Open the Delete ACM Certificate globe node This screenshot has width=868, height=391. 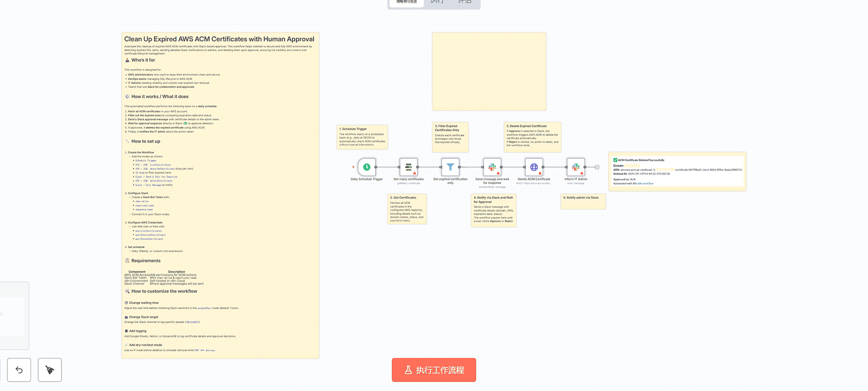coord(534,167)
